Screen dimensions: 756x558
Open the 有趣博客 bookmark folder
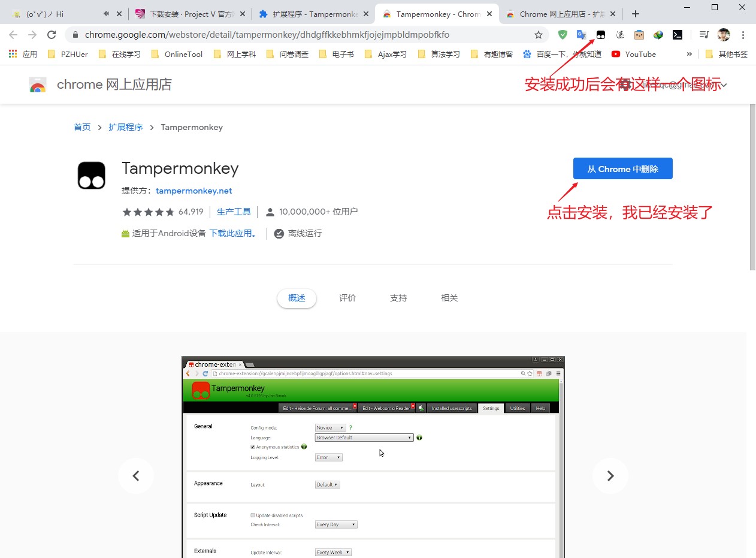[x=491, y=54]
